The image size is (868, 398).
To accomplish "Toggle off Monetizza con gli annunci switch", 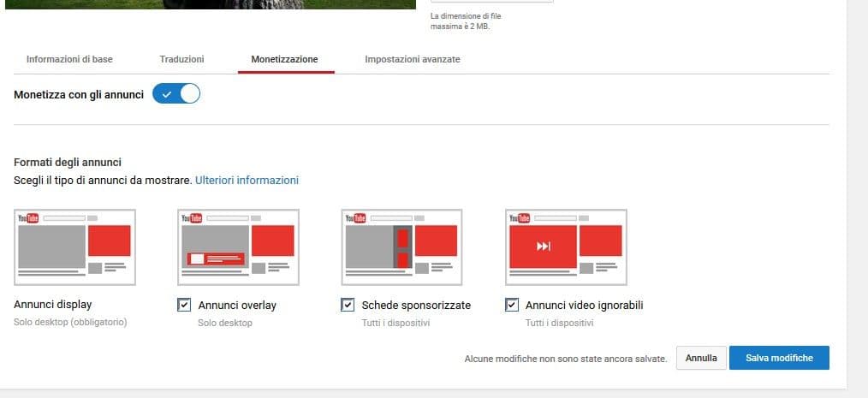I will click(x=175, y=94).
